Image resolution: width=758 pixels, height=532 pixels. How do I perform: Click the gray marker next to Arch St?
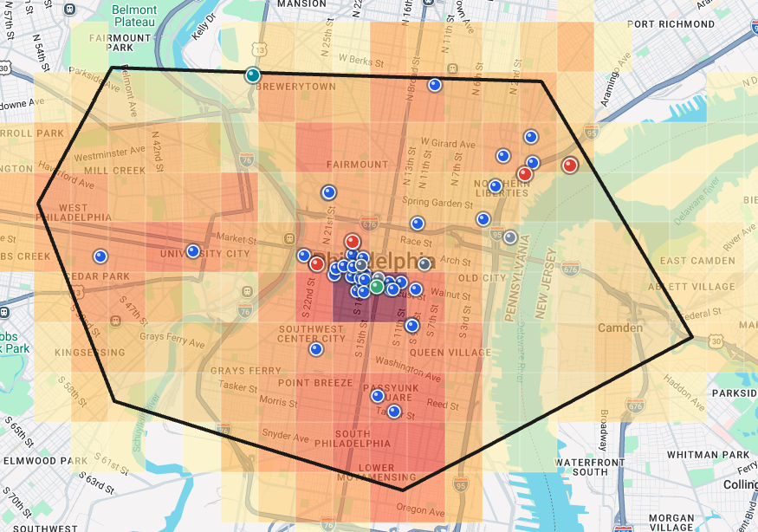coord(424,264)
